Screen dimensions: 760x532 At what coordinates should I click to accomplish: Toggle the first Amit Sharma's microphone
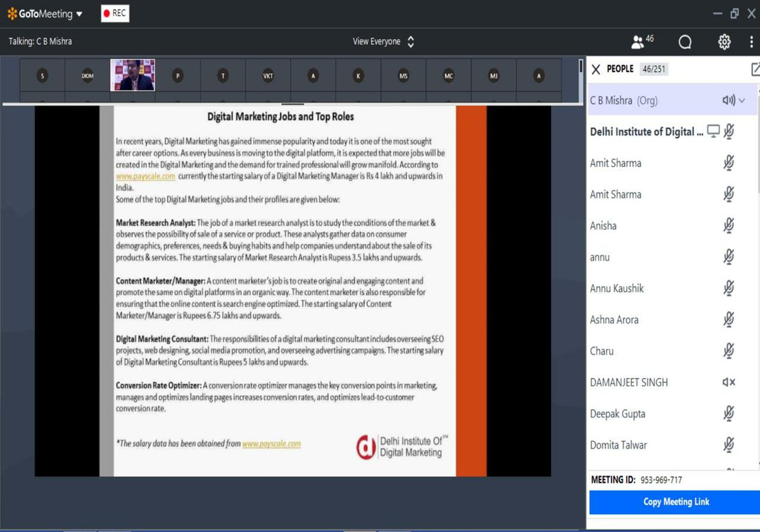click(729, 163)
